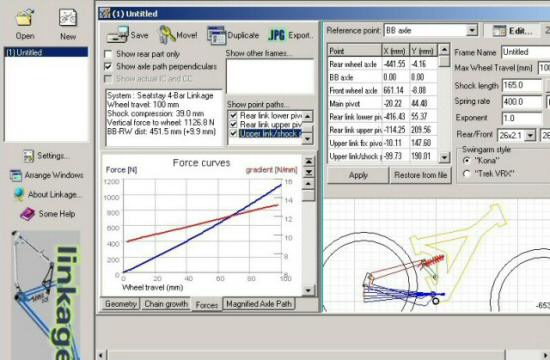Open Settings from the sidebar

28,156
